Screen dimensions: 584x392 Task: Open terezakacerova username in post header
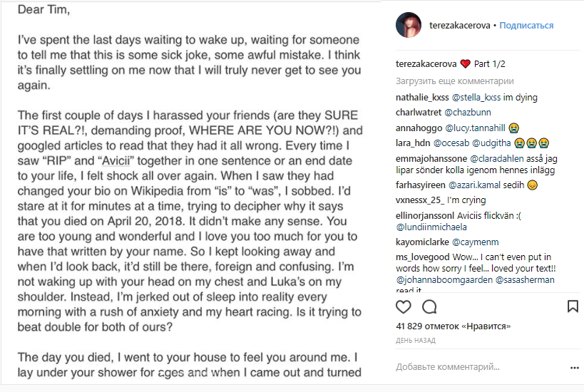(x=459, y=26)
